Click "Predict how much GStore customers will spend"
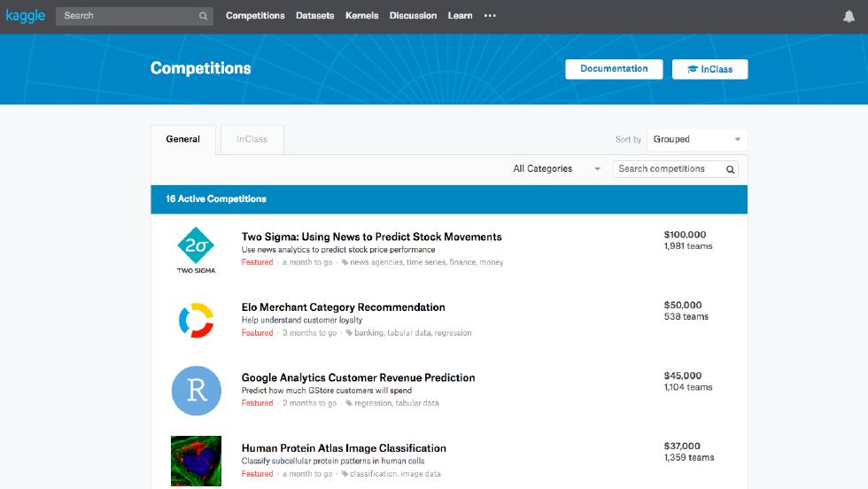Viewport: 868px width, 489px height. point(327,390)
